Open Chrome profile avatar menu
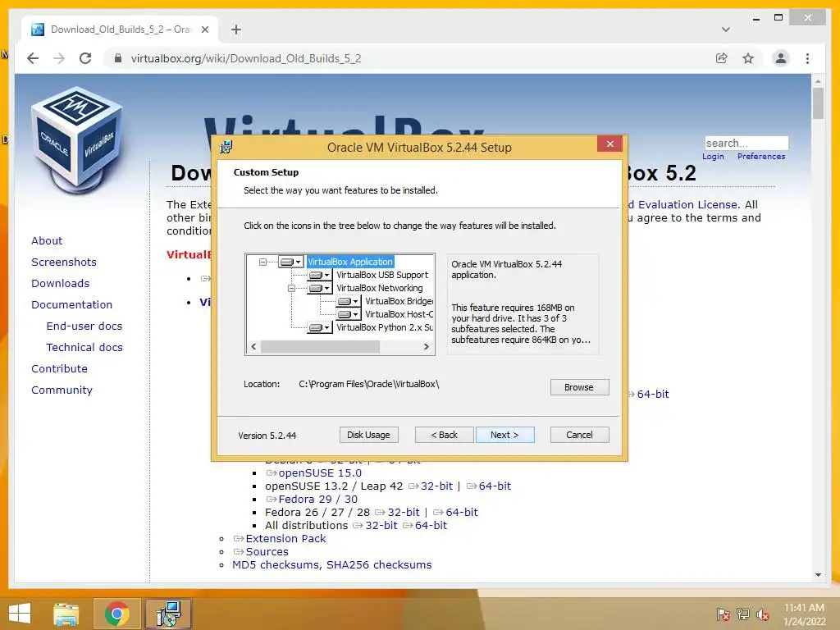Viewport: 840px width, 630px height. point(781,58)
